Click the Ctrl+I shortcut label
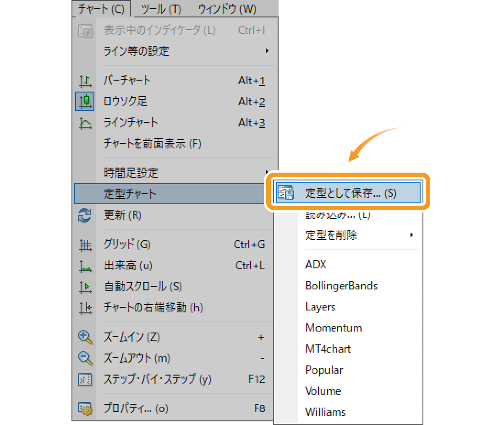The image size is (504, 425). pyautogui.click(x=252, y=30)
